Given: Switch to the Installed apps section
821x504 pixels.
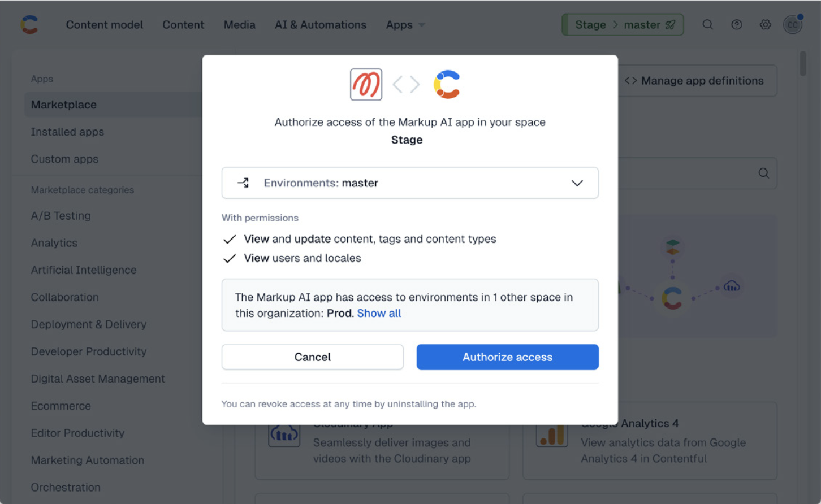Looking at the screenshot, I should tap(67, 132).
